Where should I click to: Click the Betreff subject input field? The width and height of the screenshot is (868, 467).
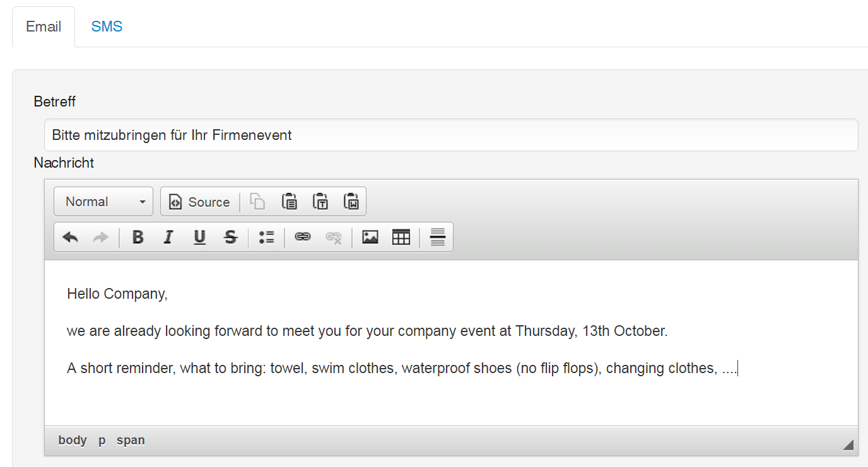[x=450, y=135]
